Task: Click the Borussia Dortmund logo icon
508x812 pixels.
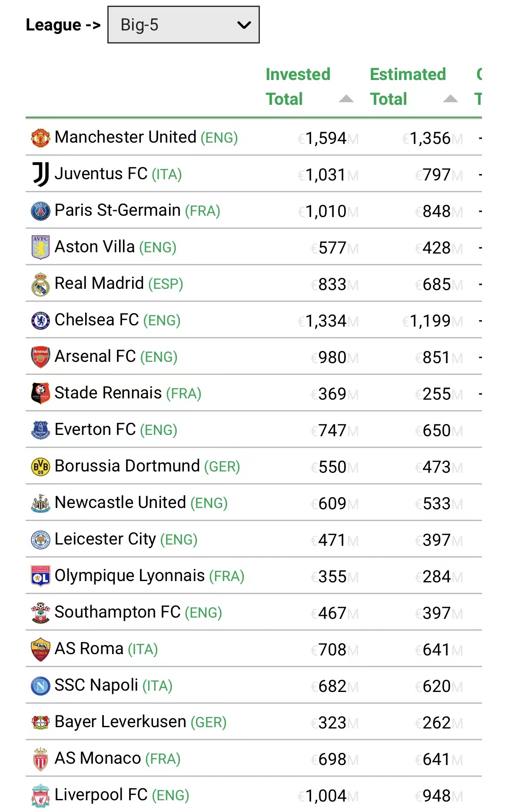Action: 40,467
